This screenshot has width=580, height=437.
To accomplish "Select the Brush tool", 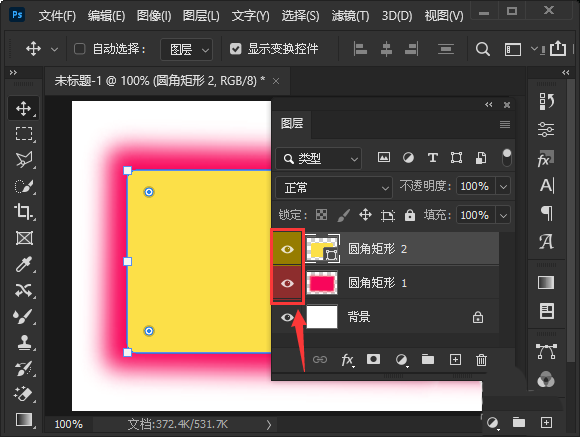I will click(24, 317).
